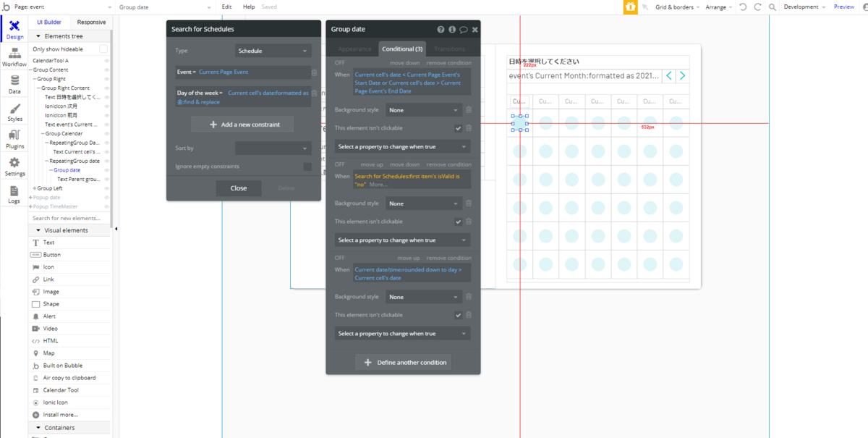Screen dimensions: 868x438
Task: Close the Group date property panel
Action: pos(475,30)
